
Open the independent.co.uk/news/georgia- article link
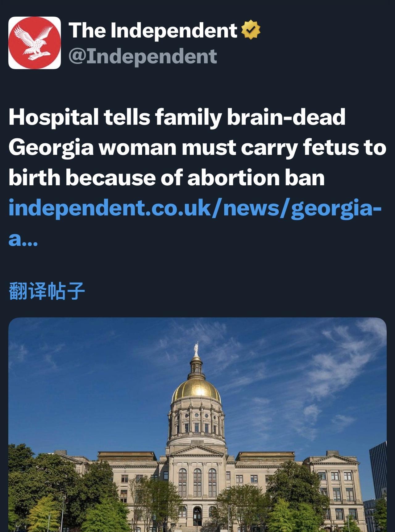195,208
